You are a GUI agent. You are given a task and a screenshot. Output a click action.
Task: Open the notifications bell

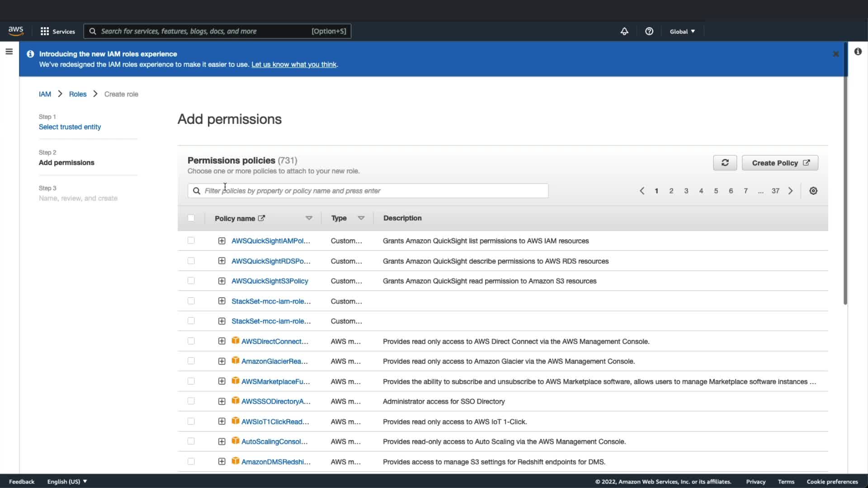tap(624, 31)
